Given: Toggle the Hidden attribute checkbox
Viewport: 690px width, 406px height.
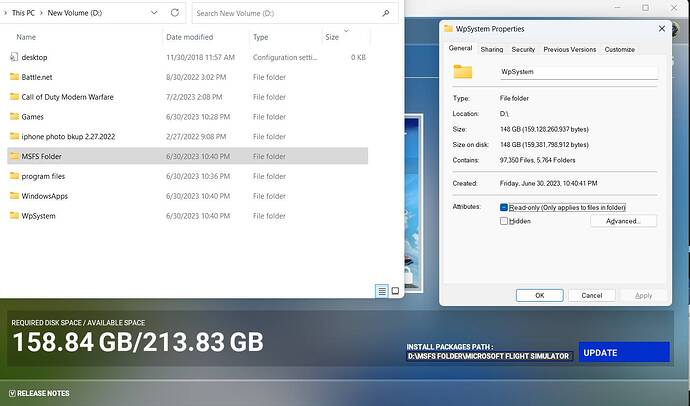Looking at the screenshot, I should click(504, 221).
